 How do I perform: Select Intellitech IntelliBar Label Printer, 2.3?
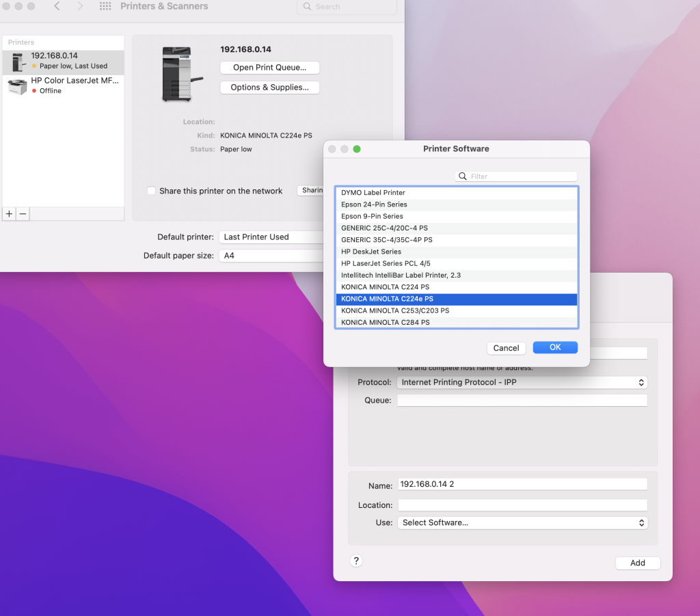pyautogui.click(x=456, y=276)
